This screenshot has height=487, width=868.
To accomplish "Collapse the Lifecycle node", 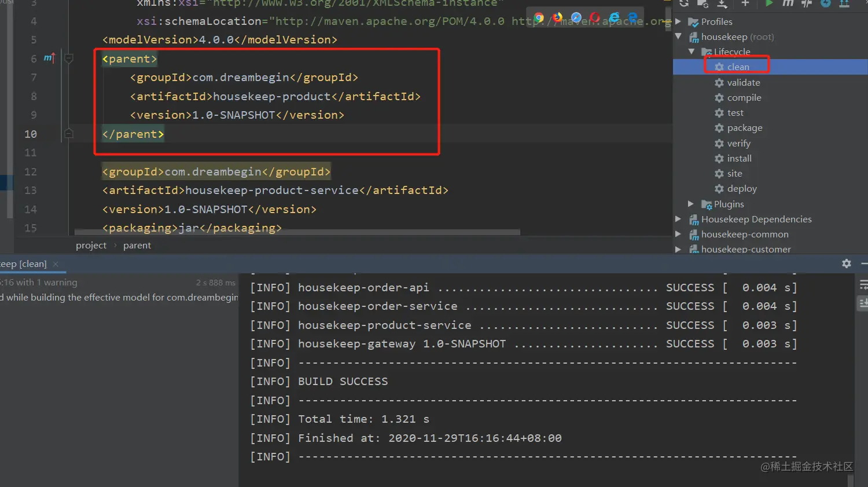I will tap(691, 52).
